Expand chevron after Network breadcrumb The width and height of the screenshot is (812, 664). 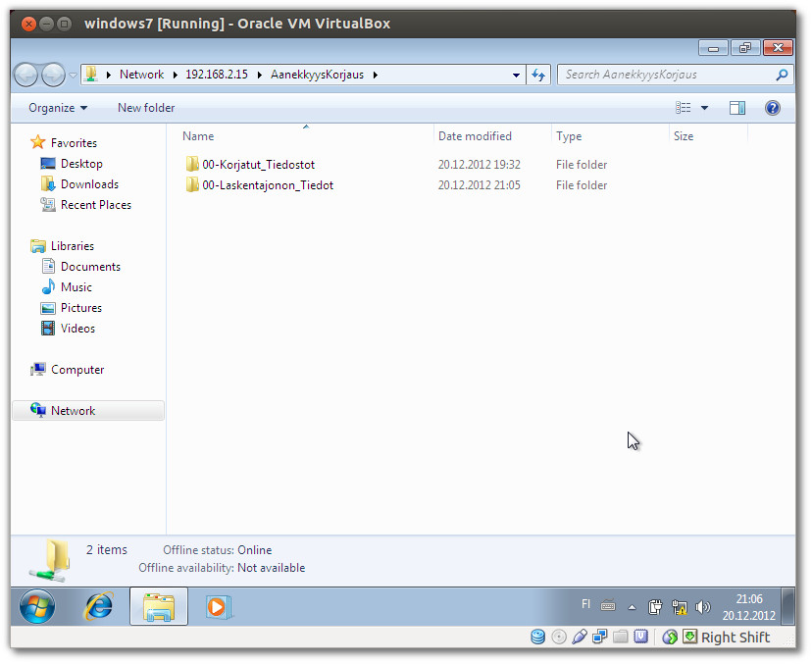click(175, 75)
